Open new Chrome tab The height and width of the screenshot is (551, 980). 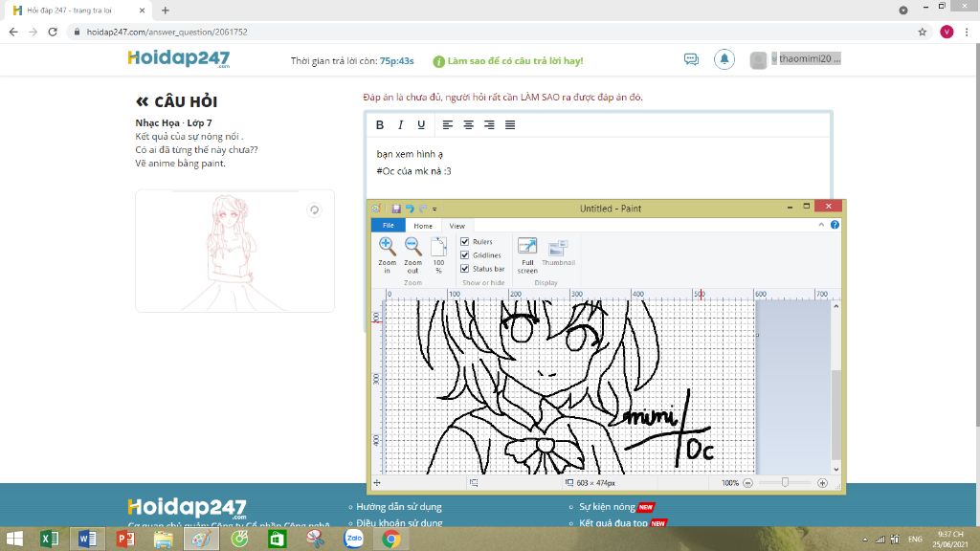165,10
